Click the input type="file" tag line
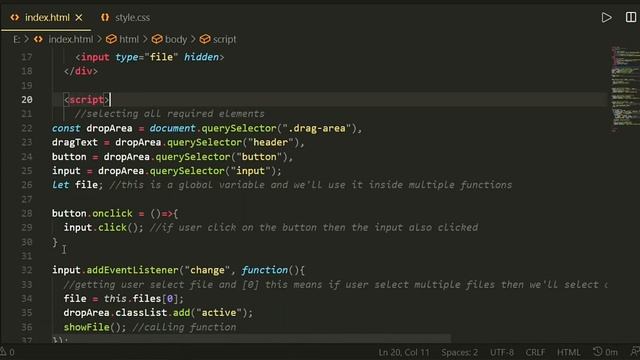 [150, 57]
